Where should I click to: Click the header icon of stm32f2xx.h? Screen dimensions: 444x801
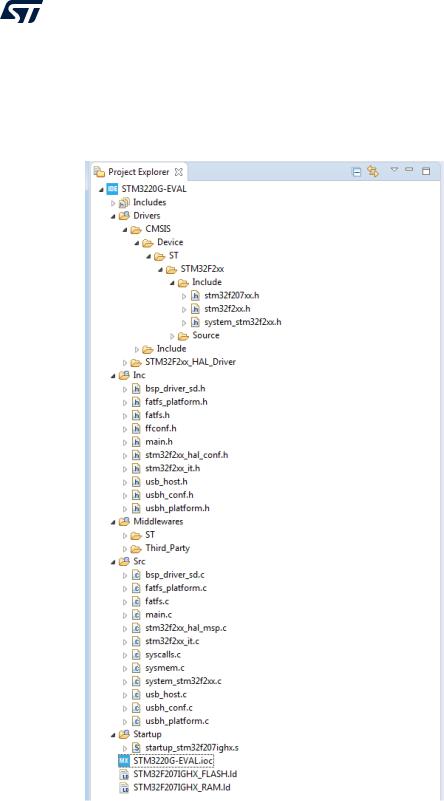(195, 309)
